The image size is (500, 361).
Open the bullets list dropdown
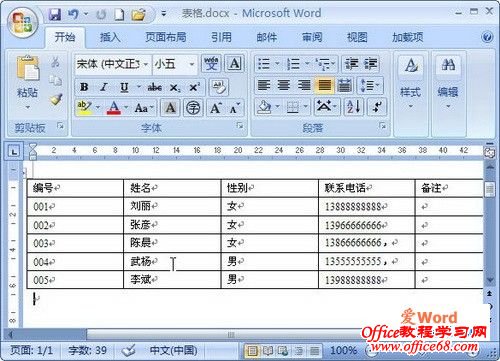[x=277, y=63]
